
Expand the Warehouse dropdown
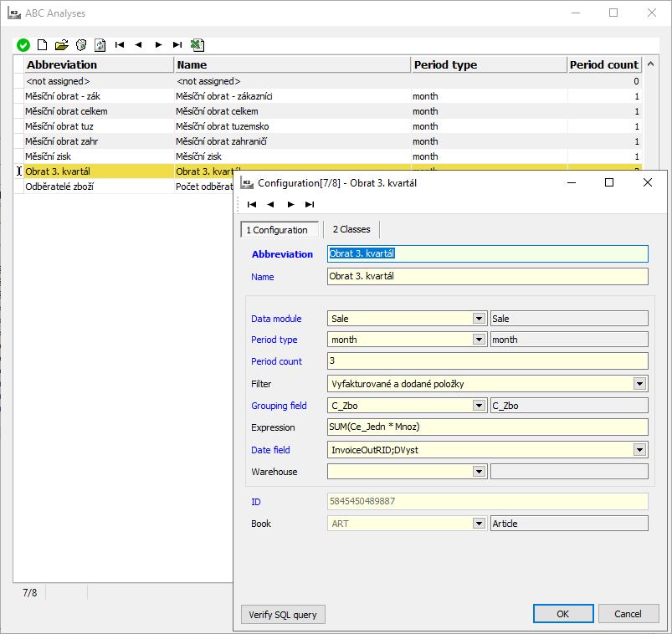coord(479,472)
